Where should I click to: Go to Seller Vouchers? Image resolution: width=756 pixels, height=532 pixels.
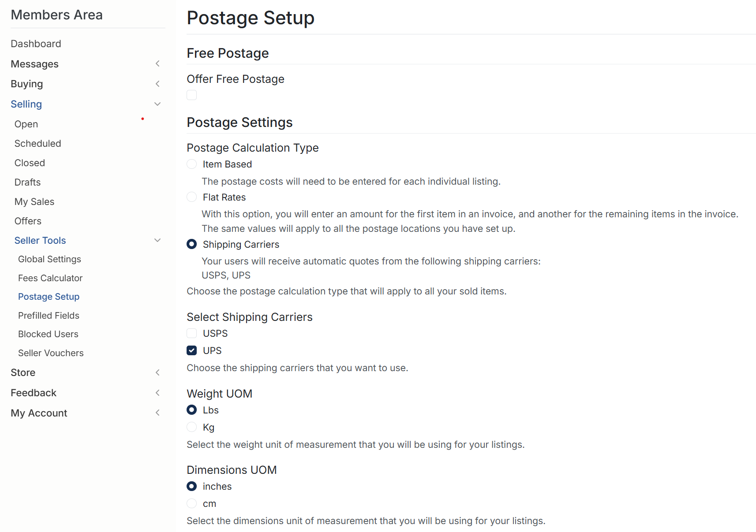click(x=51, y=353)
